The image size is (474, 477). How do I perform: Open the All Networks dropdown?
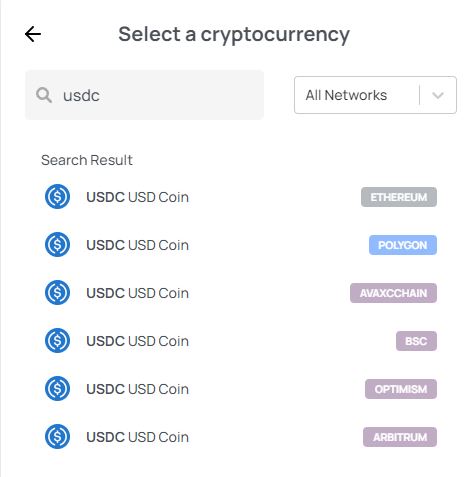375,95
